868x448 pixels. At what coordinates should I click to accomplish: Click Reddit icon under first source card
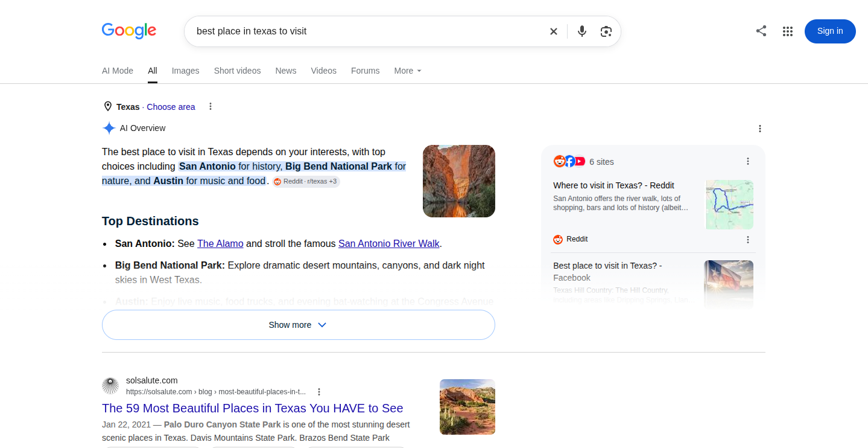(x=558, y=240)
